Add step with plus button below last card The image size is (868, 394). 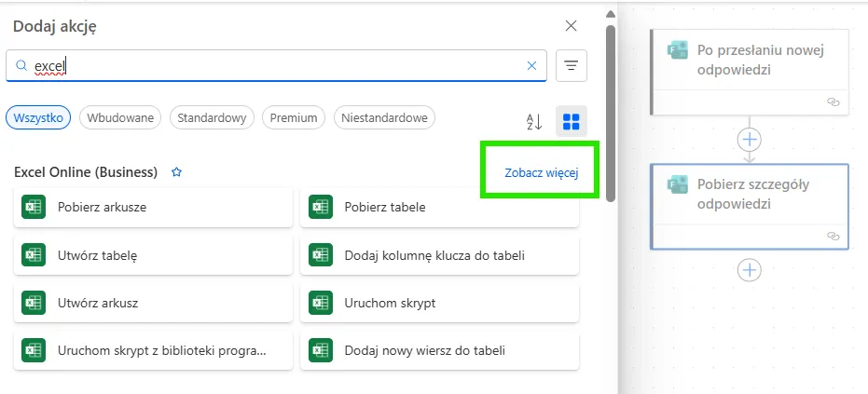[750, 270]
